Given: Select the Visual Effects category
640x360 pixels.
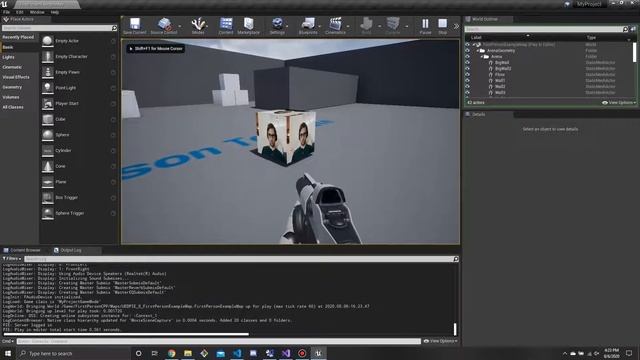Looking at the screenshot, I should pos(16,77).
